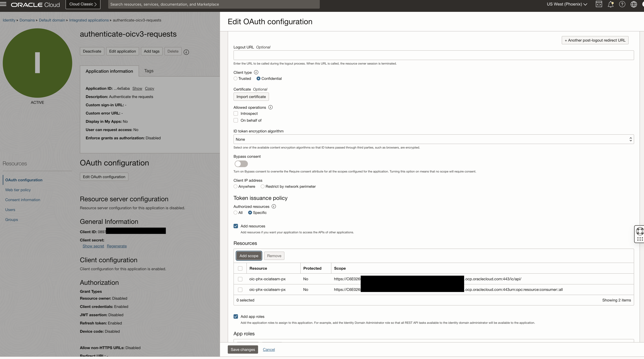Click the info icon next to Authorized resources
This screenshot has width=644, height=359.
(x=274, y=206)
